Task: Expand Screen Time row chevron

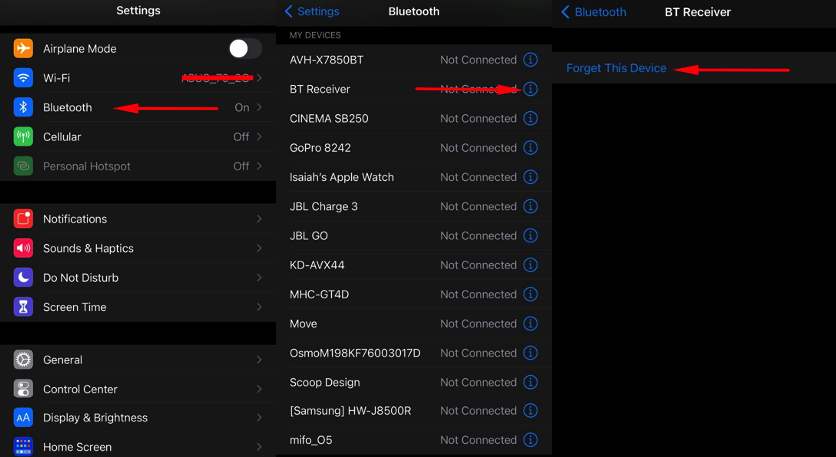Action: [x=259, y=307]
